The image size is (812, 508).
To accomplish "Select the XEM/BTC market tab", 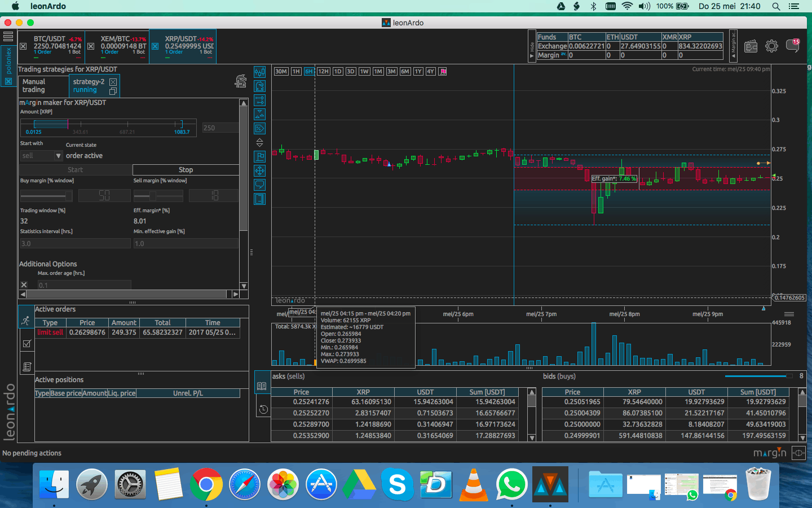I will 117,46.
